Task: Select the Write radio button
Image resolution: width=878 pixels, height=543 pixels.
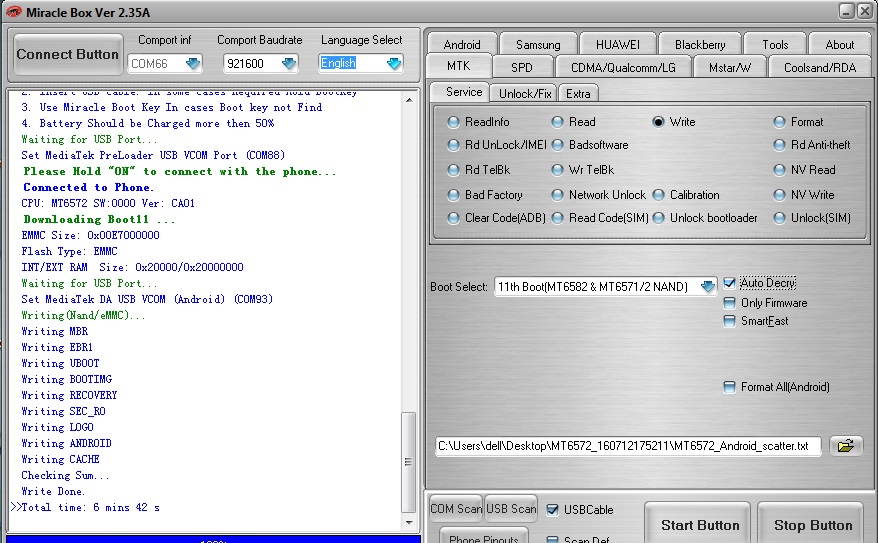Action: click(658, 121)
